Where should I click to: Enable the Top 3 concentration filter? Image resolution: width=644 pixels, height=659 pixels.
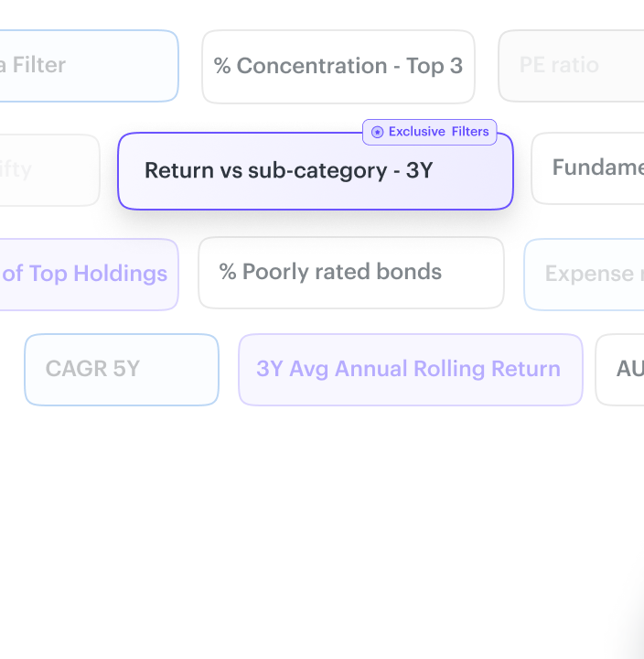coord(338,66)
